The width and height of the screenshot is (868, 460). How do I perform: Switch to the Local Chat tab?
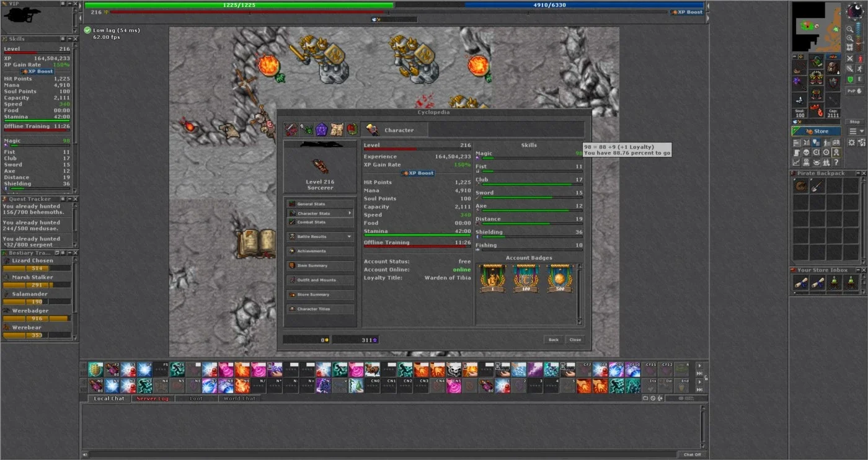[x=109, y=399]
